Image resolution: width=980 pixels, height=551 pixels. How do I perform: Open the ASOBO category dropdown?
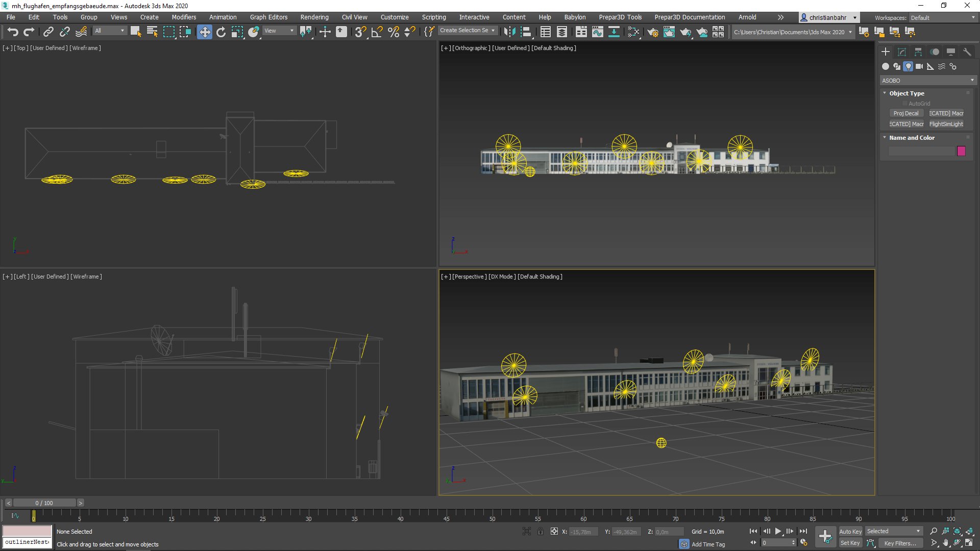click(927, 81)
